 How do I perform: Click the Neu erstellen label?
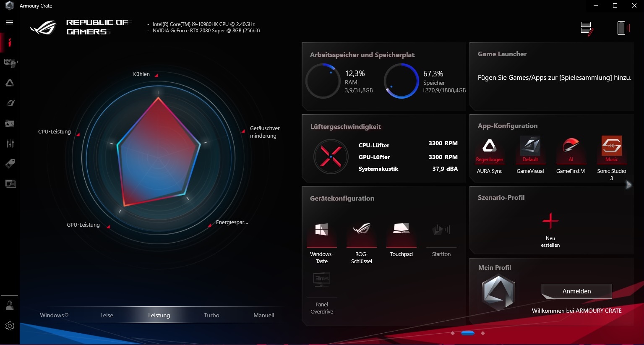pyautogui.click(x=550, y=242)
